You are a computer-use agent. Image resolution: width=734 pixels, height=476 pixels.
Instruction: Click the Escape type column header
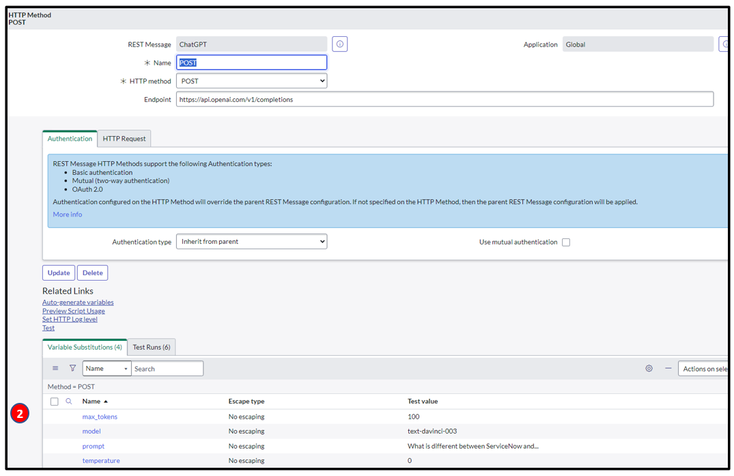tap(246, 401)
